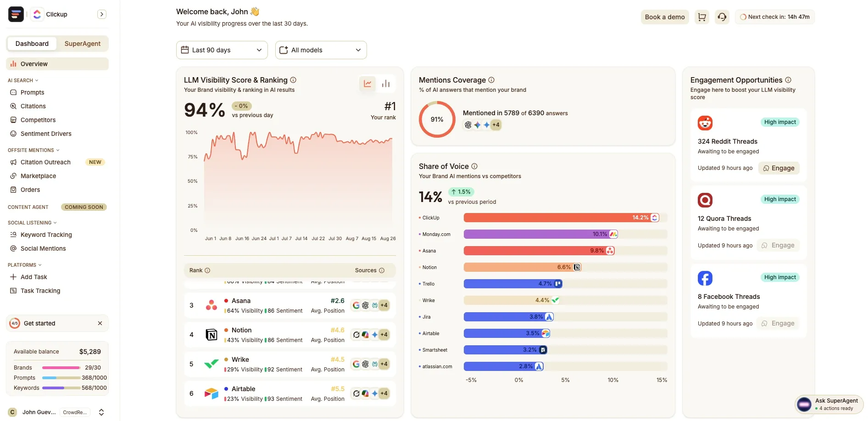This screenshot has width=868, height=421.
Task: Open the shopping cart icon
Action: [702, 17]
